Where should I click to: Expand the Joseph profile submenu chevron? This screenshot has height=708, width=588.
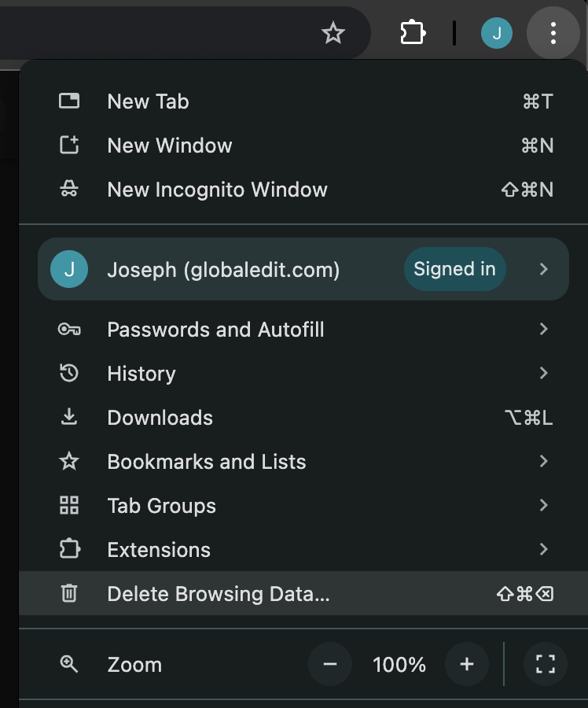pos(543,269)
